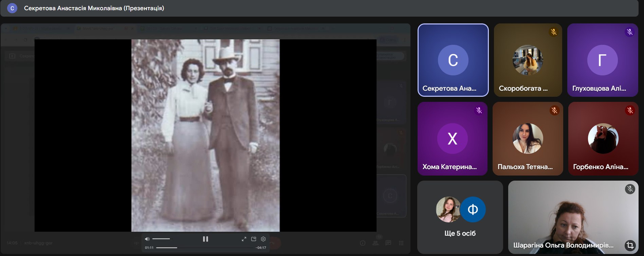Click crop icon on Шарагіна Ольга tile

point(630,245)
